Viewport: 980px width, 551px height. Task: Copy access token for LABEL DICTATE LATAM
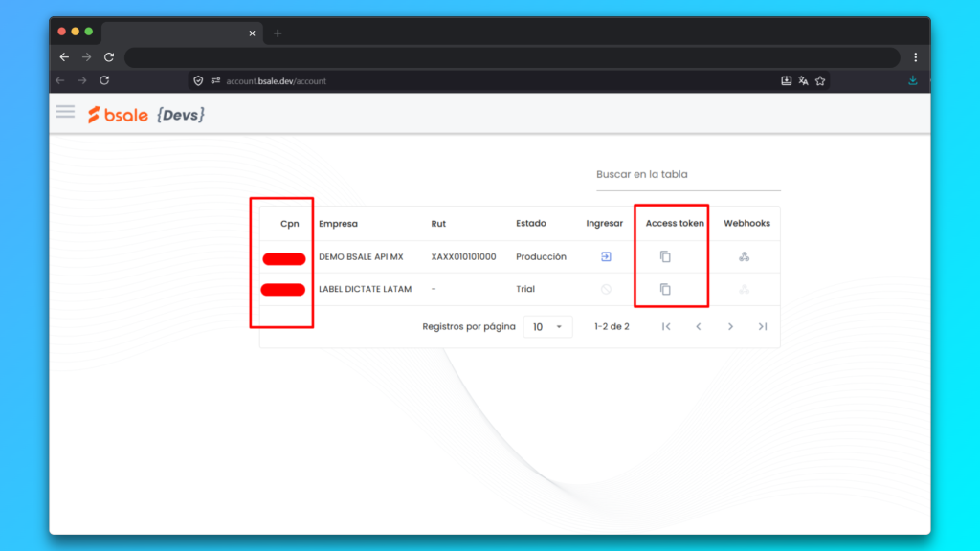pos(665,289)
